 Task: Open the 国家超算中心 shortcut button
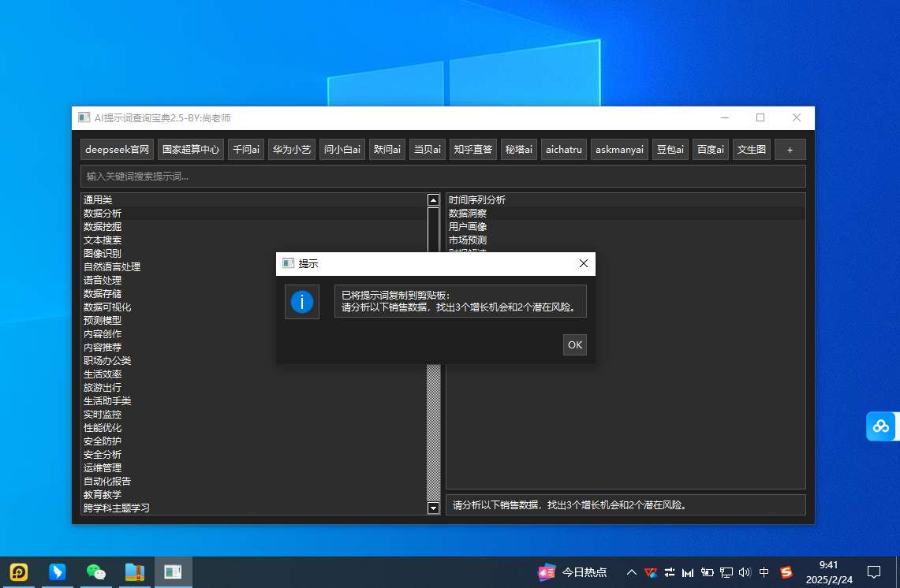pos(191,150)
